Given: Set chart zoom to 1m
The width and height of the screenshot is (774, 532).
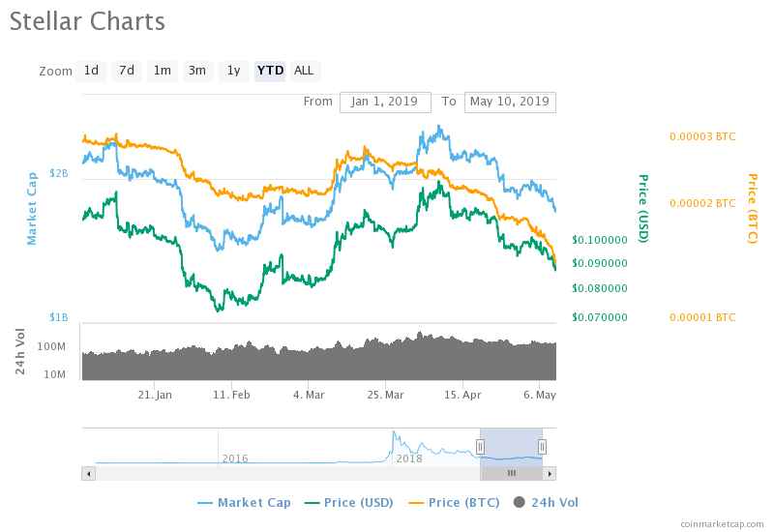Looking at the screenshot, I should 162,71.
